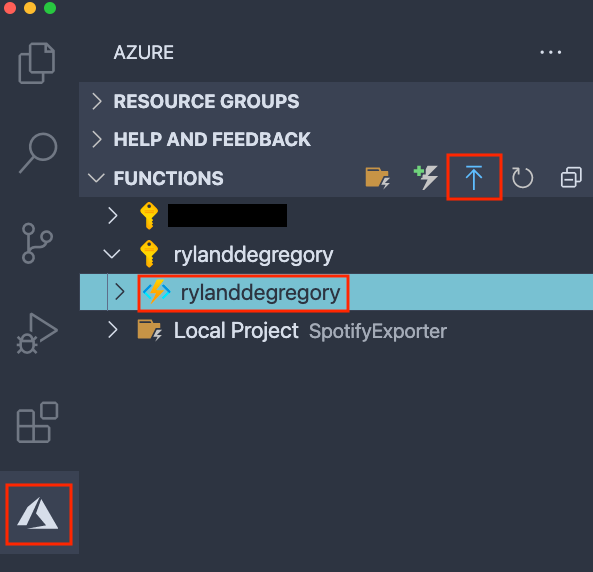Viewport: 593px width, 572px height.
Task: Open the Azure panel more actions menu
Action: (551, 52)
